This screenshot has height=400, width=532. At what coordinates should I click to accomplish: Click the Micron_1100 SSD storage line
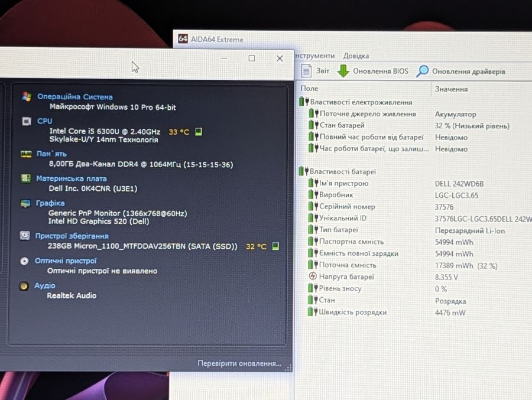(x=142, y=246)
